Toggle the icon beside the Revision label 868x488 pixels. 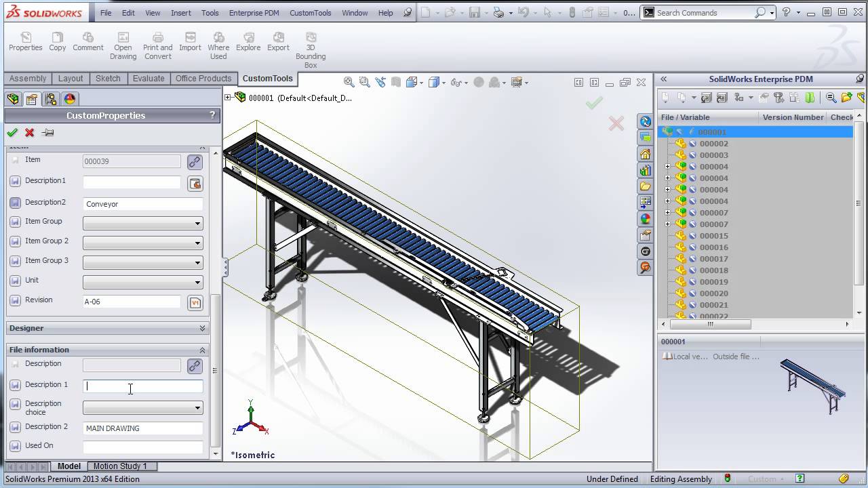pyautogui.click(x=15, y=300)
